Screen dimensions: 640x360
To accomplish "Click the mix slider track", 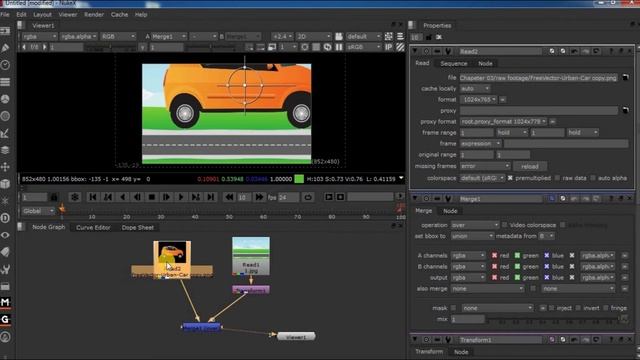I will click(x=553, y=319).
